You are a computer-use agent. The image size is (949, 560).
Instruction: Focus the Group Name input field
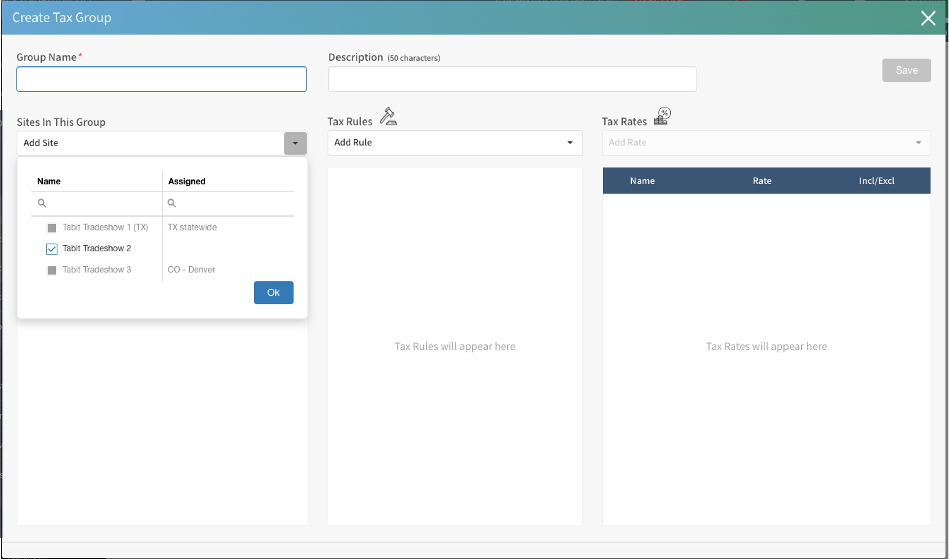tap(161, 79)
